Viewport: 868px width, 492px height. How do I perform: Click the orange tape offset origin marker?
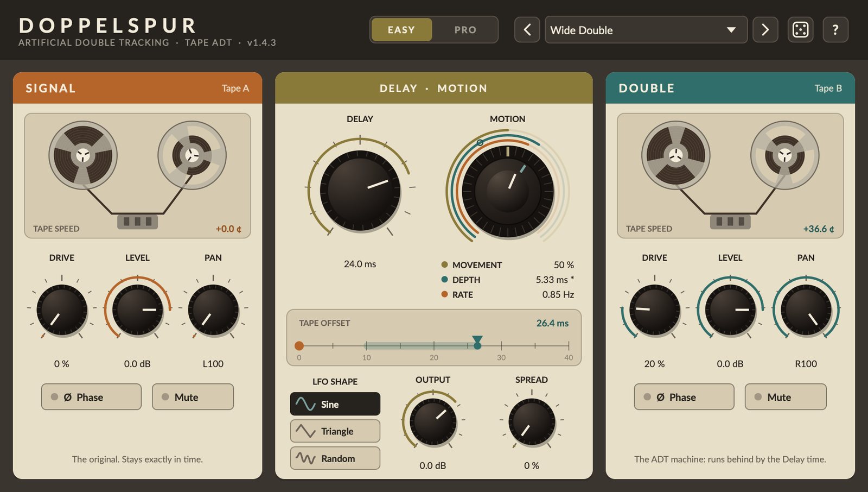pyautogui.click(x=299, y=345)
